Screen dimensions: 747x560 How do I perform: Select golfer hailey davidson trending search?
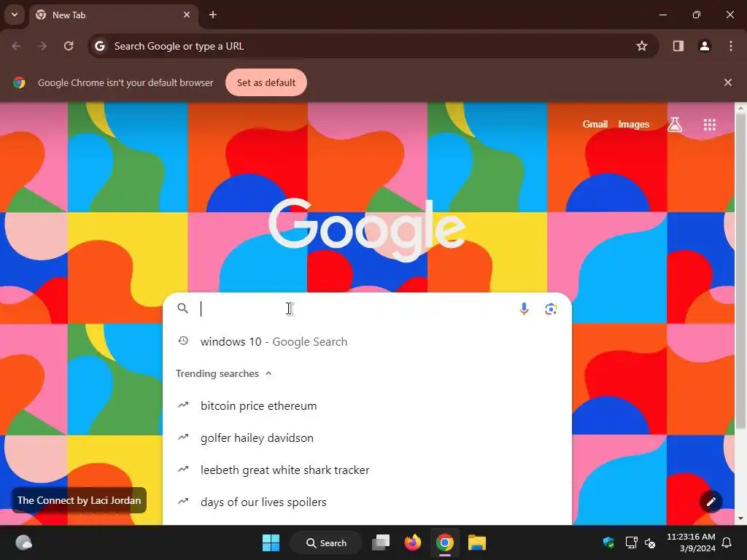coord(367,437)
